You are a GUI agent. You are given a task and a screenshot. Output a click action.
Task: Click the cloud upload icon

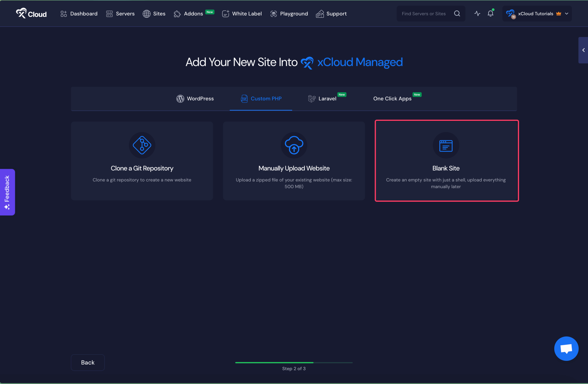(294, 145)
